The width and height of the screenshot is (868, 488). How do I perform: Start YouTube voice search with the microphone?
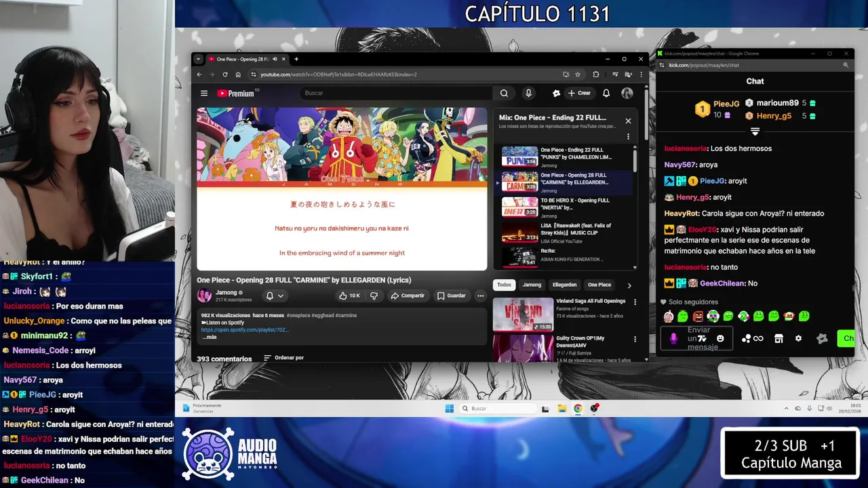pos(528,94)
